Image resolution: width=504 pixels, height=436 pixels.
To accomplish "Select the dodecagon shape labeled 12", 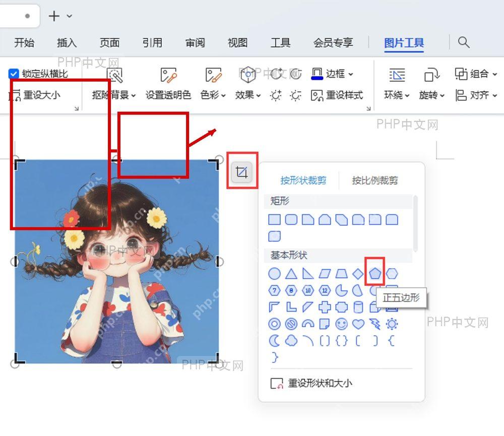I will (325, 290).
